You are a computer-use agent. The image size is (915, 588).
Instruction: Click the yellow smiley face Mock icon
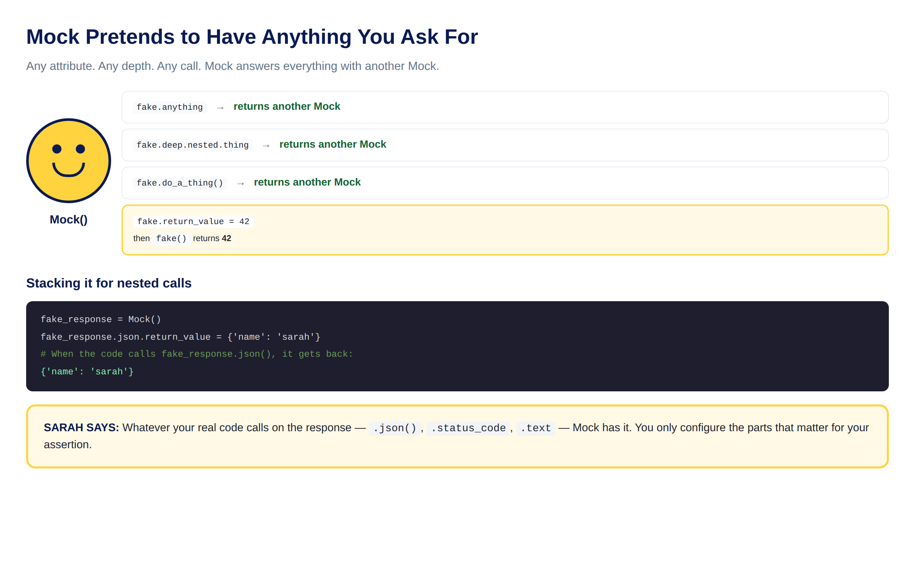click(x=68, y=161)
